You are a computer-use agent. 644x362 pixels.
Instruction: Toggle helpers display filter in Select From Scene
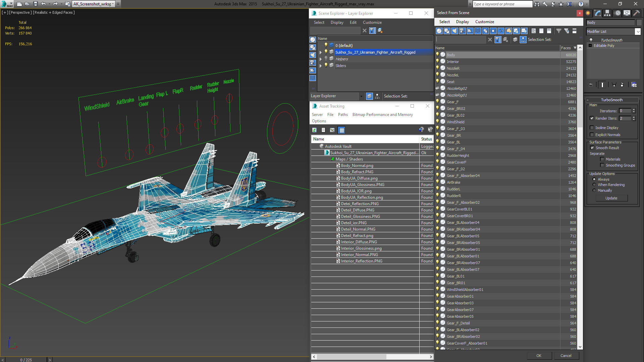coord(470,31)
